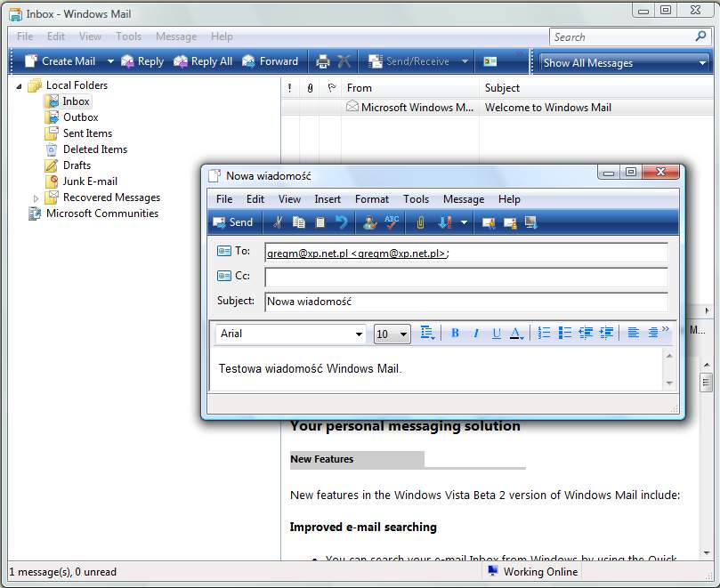Open the Format menu in compose window

pyautogui.click(x=372, y=199)
